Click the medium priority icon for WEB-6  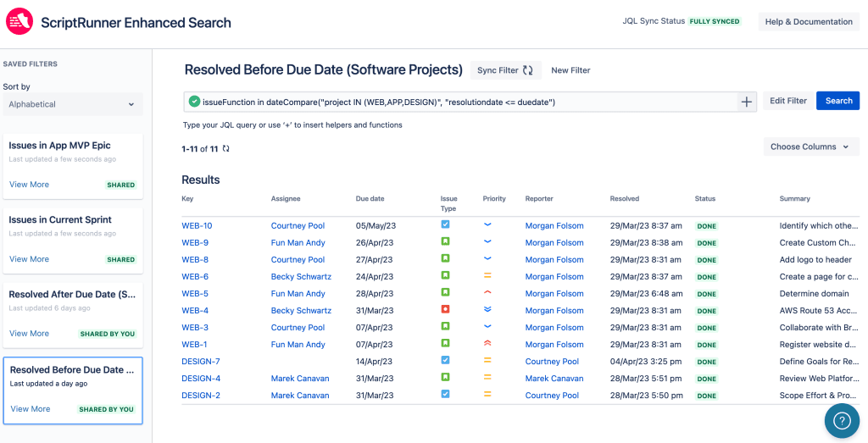pyautogui.click(x=487, y=276)
